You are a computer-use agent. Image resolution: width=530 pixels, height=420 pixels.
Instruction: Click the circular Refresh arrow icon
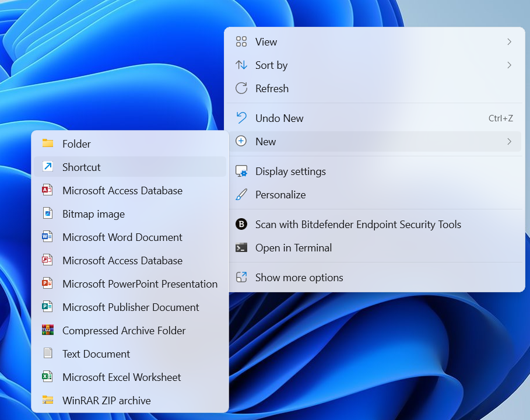(x=241, y=88)
